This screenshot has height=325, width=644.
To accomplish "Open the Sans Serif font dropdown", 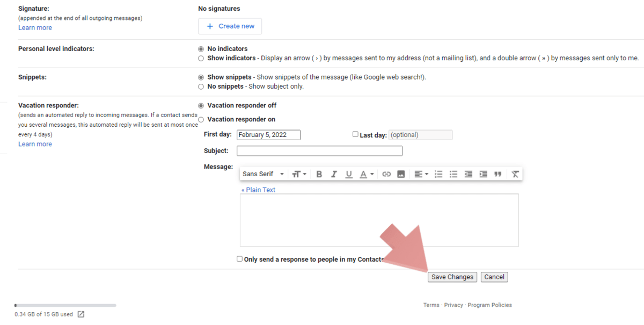I will click(x=264, y=174).
